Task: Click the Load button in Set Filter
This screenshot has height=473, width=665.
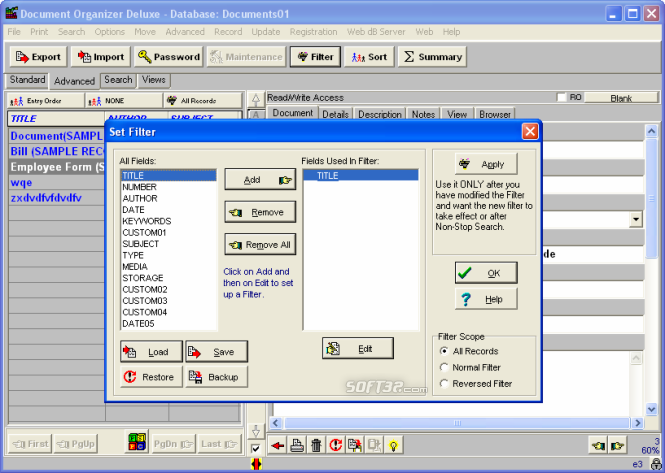Action: click(x=151, y=352)
